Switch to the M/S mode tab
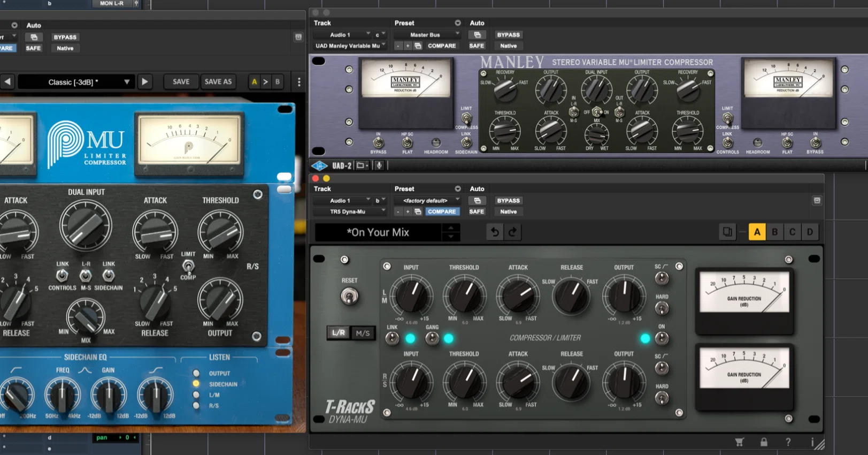 pyautogui.click(x=363, y=333)
